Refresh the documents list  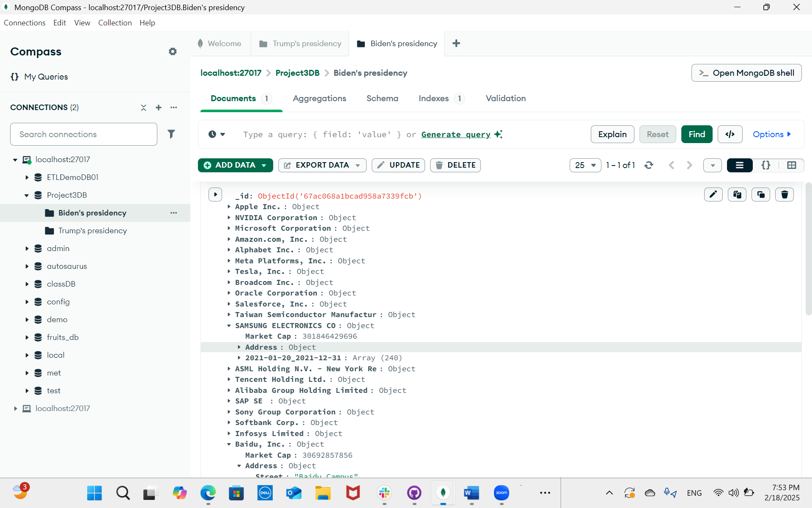649,165
